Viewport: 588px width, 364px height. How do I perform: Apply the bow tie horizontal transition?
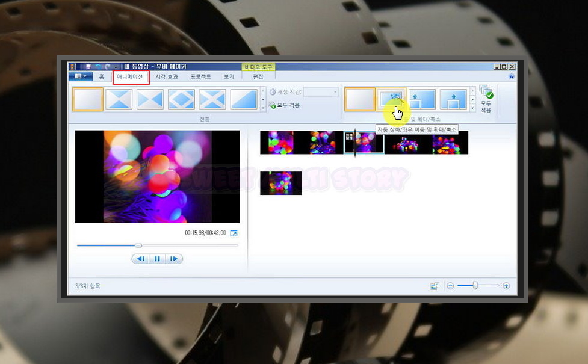[x=150, y=99]
